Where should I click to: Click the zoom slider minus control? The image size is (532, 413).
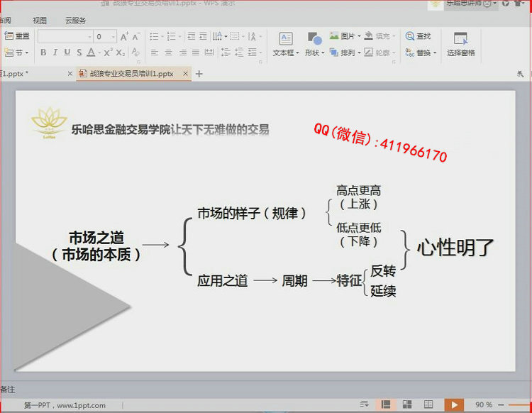coord(501,405)
